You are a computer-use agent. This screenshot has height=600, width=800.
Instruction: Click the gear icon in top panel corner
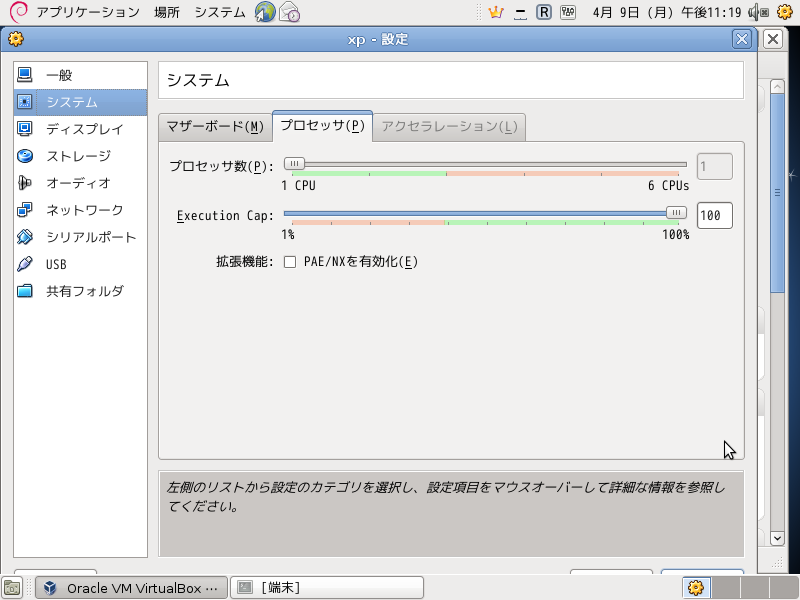[x=785, y=12]
